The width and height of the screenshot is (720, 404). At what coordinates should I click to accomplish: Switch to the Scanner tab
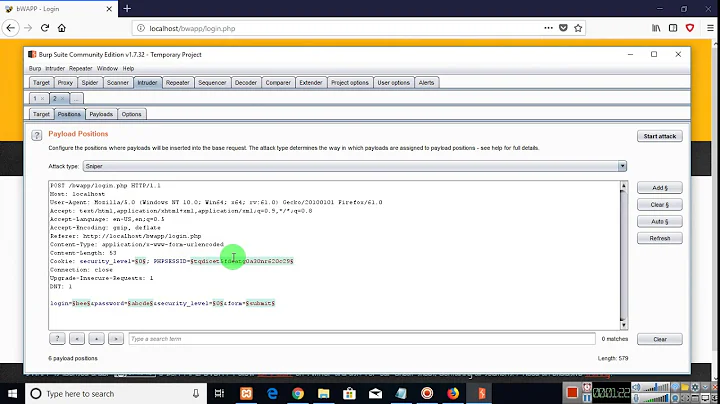pyautogui.click(x=118, y=83)
